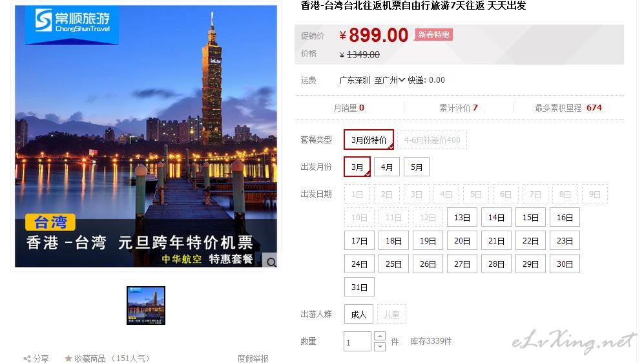The image size is (644, 363).
Task: Pick the 20日 departure date
Action: 462,241
